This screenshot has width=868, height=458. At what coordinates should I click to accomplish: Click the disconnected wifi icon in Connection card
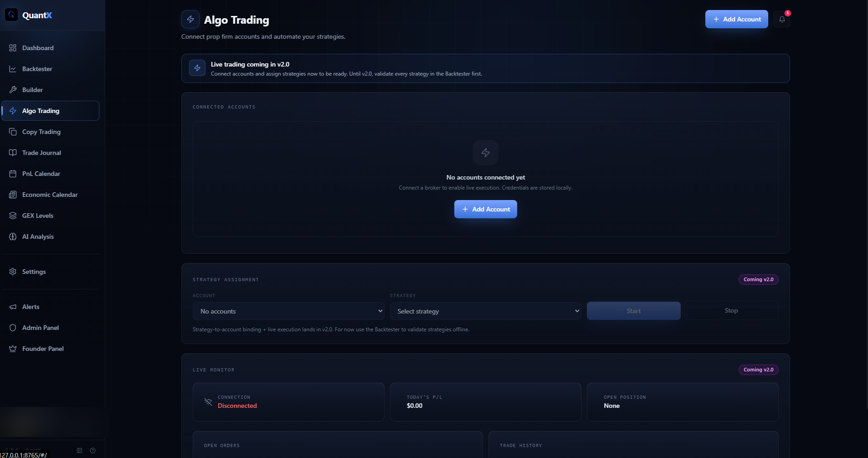pyautogui.click(x=208, y=401)
